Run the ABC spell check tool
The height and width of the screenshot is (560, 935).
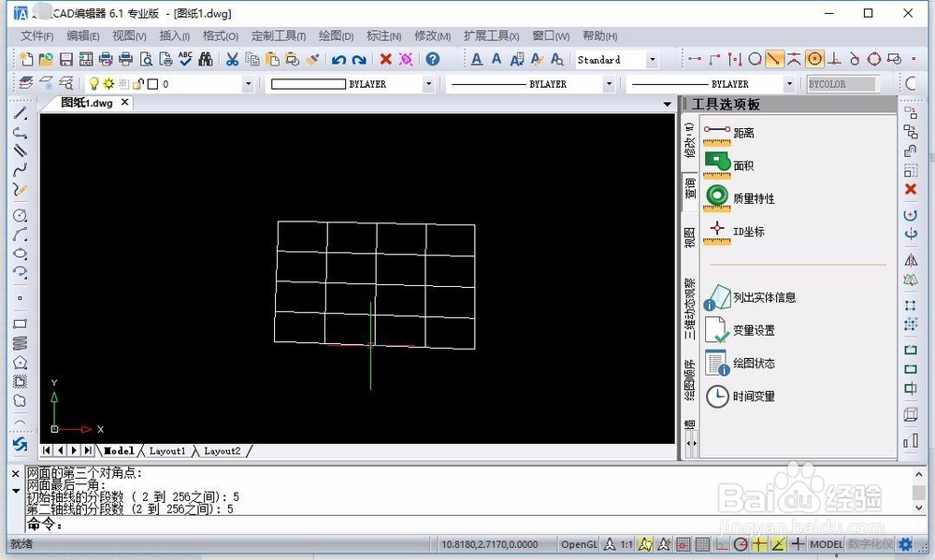185,59
